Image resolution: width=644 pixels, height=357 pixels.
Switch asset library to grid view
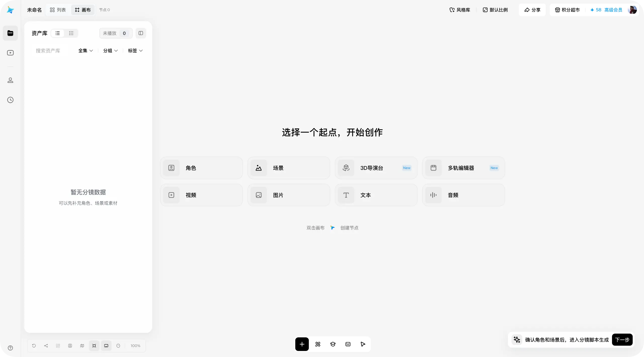point(71,33)
